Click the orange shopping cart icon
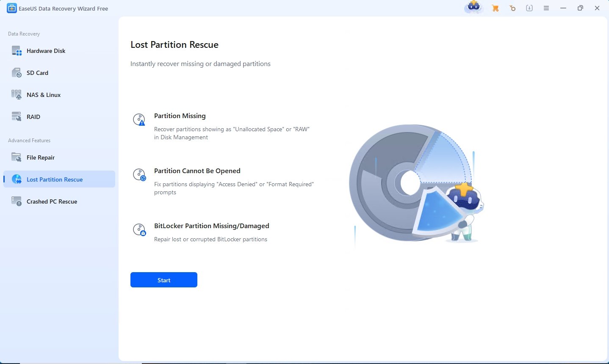The image size is (609, 364). point(495,8)
